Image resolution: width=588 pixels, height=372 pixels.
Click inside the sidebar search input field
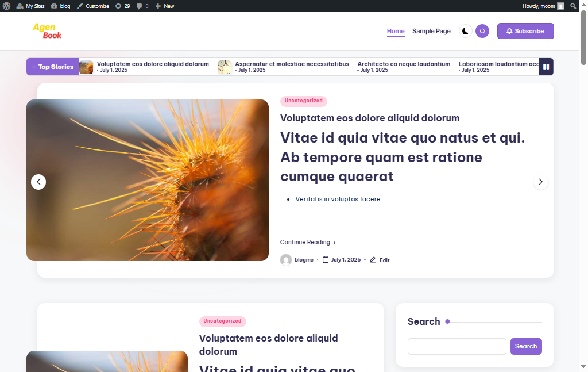[457, 346]
